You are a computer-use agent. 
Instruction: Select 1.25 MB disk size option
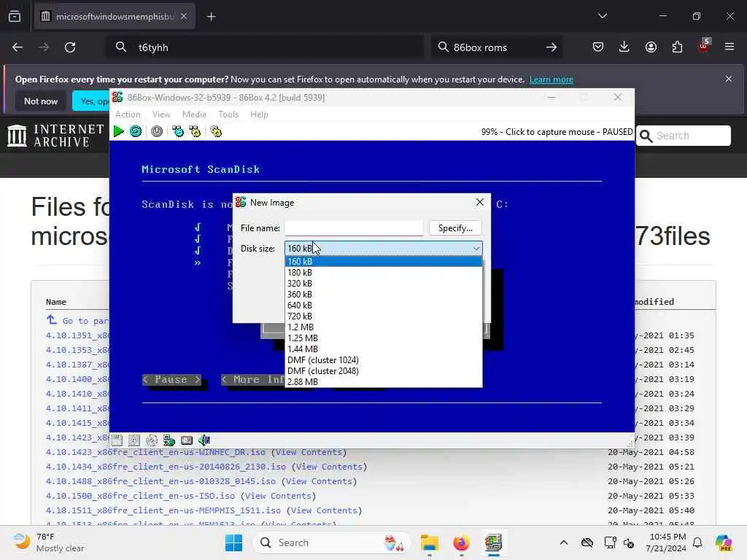pyautogui.click(x=384, y=338)
